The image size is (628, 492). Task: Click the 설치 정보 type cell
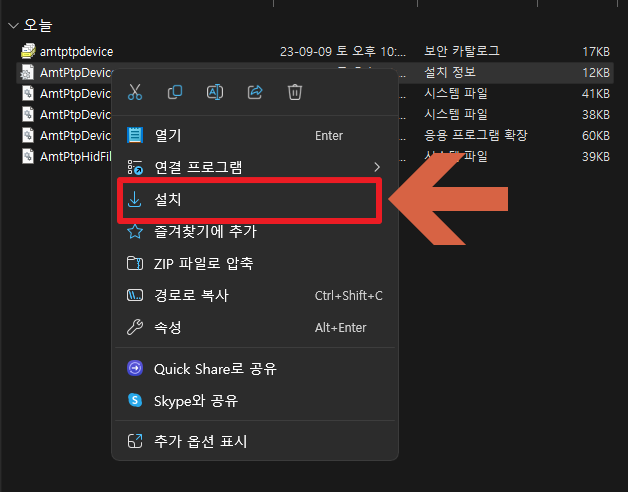(450, 73)
